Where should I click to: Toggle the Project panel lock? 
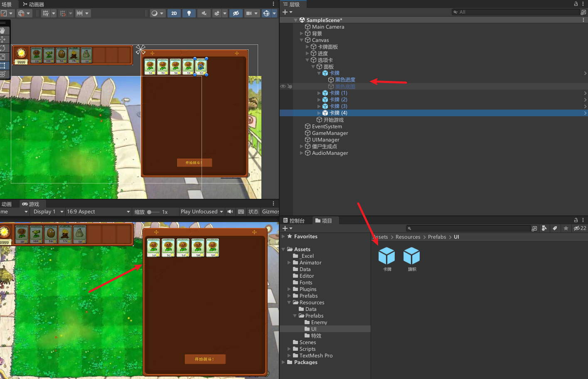576,220
